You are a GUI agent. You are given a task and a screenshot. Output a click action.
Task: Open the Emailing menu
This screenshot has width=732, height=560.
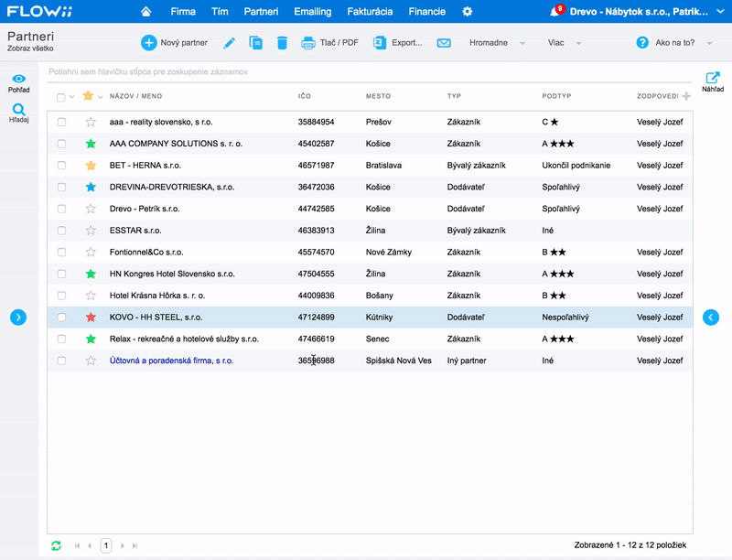pyautogui.click(x=312, y=12)
